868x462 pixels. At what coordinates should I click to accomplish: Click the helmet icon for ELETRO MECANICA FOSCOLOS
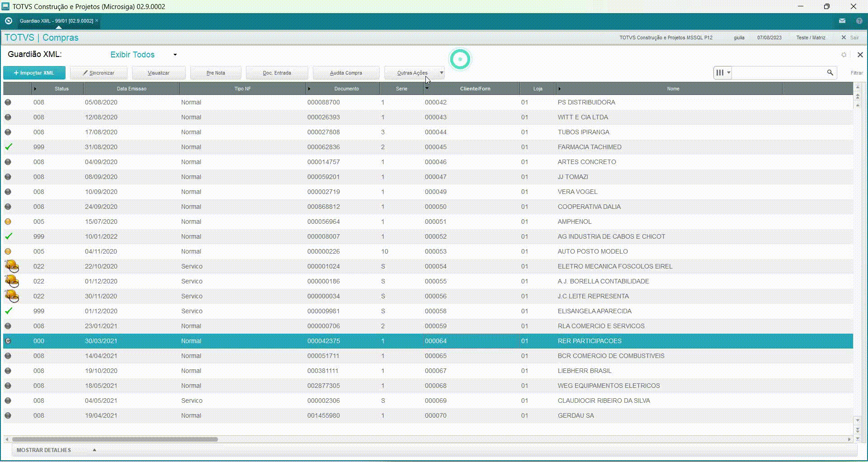coord(12,266)
